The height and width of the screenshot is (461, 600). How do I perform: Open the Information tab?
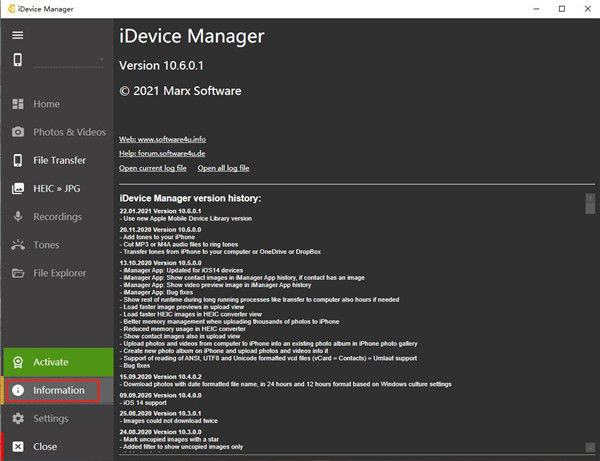pyautogui.click(x=56, y=390)
